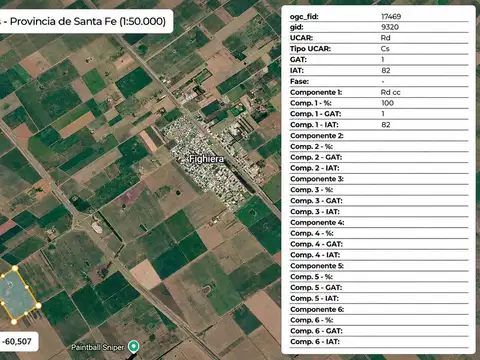Click the blue highlighted parcel polygon
This screenshot has width=480, height=360.
[18, 295]
